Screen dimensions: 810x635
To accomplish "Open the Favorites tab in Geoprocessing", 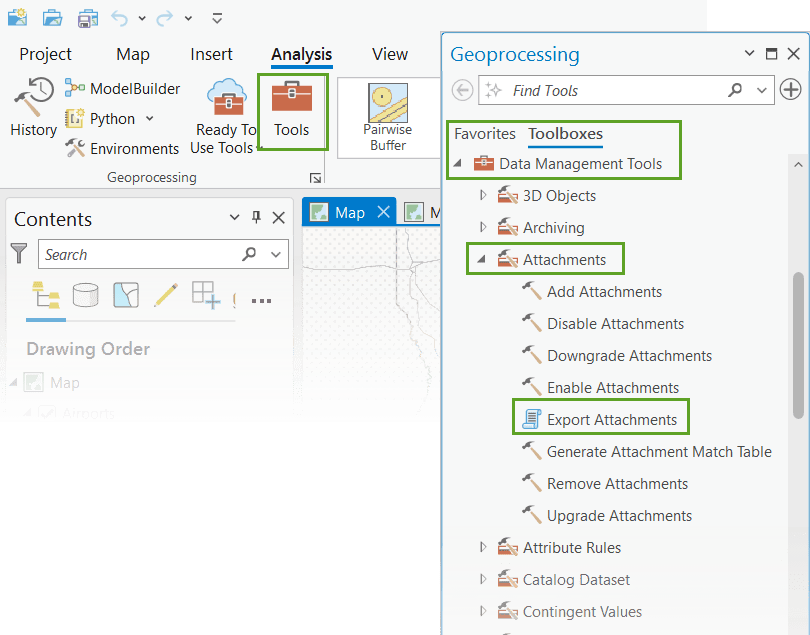I will coord(485,132).
